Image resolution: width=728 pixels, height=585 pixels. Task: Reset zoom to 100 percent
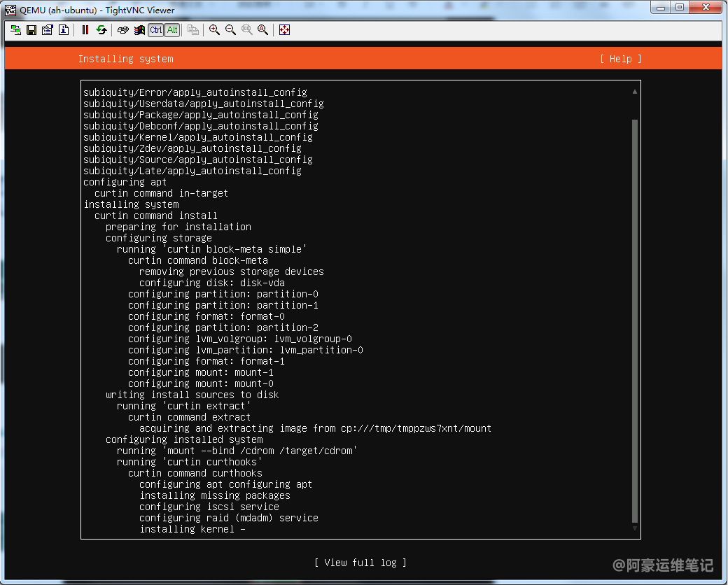[x=246, y=30]
